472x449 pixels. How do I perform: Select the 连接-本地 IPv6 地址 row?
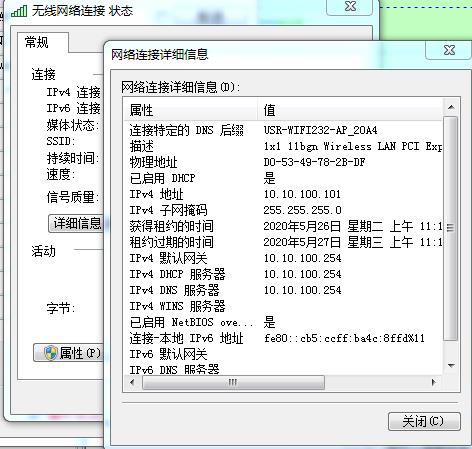284,338
